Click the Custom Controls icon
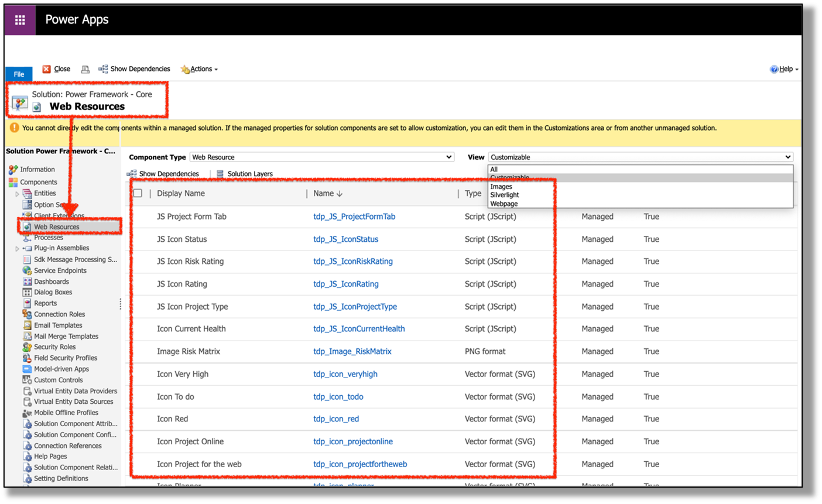The width and height of the screenshot is (822, 504). pyautogui.click(x=27, y=380)
